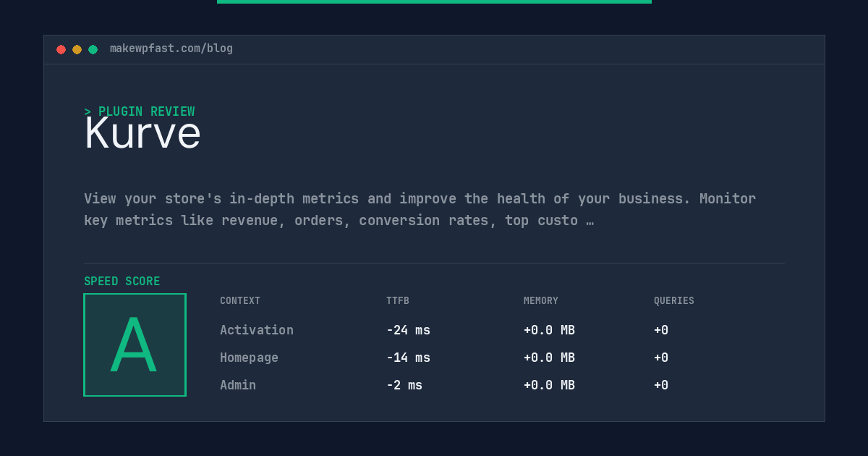Select the Homepage row label

(249, 358)
